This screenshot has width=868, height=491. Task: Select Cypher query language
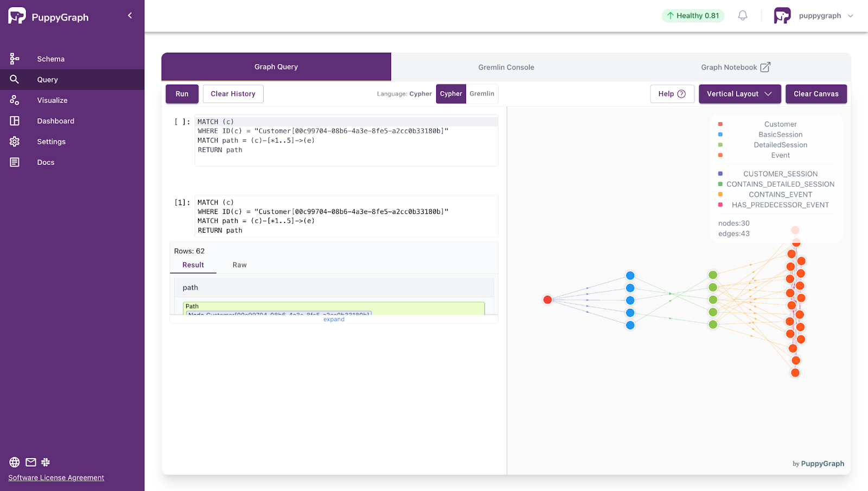[x=451, y=94]
